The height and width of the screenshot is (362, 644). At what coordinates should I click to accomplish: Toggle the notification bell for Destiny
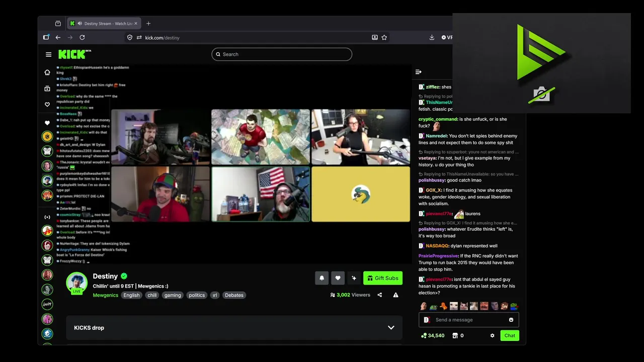click(322, 278)
